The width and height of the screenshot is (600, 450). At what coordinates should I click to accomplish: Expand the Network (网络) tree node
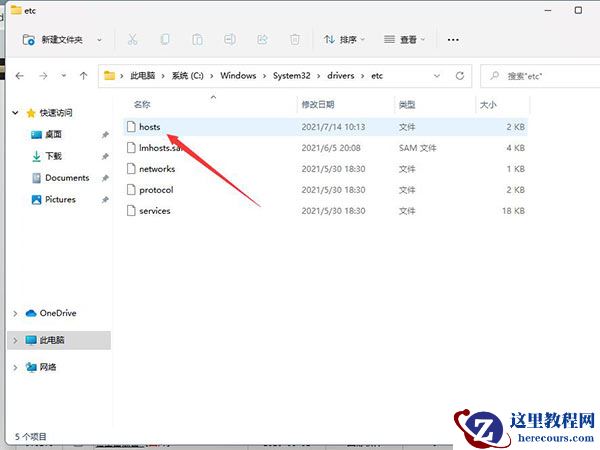15,367
